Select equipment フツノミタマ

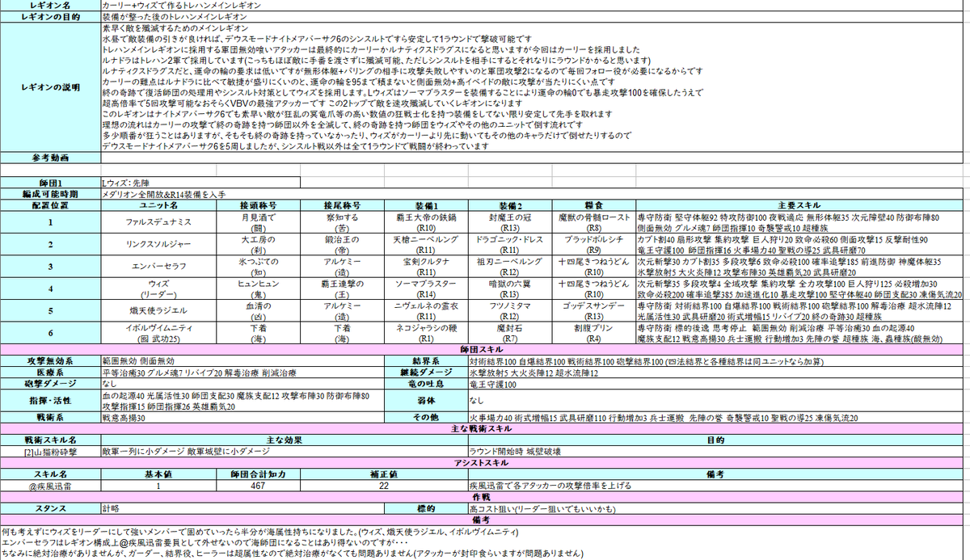coord(510,311)
